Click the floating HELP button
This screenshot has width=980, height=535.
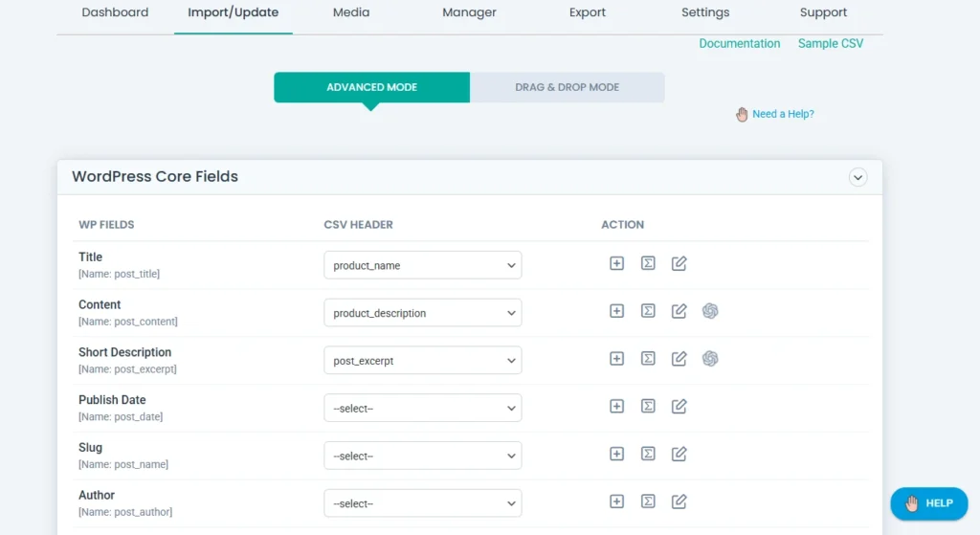point(928,503)
